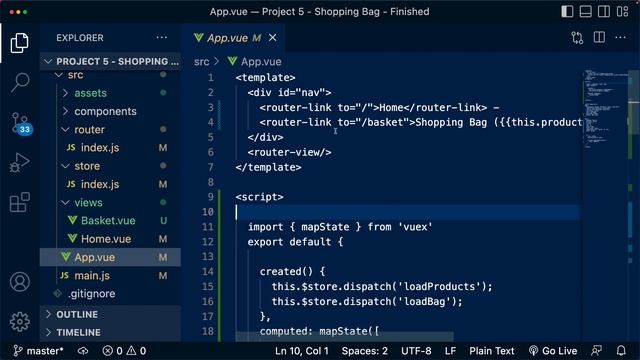Image resolution: width=640 pixels, height=360 pixels.
Task: Click Explorer more actions ellipsis
Action: click(162, 38)
